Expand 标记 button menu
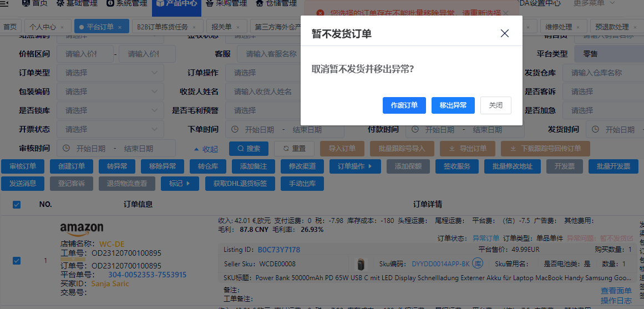The height and width of the screenshot is (309, 644). tap(180, 184)
